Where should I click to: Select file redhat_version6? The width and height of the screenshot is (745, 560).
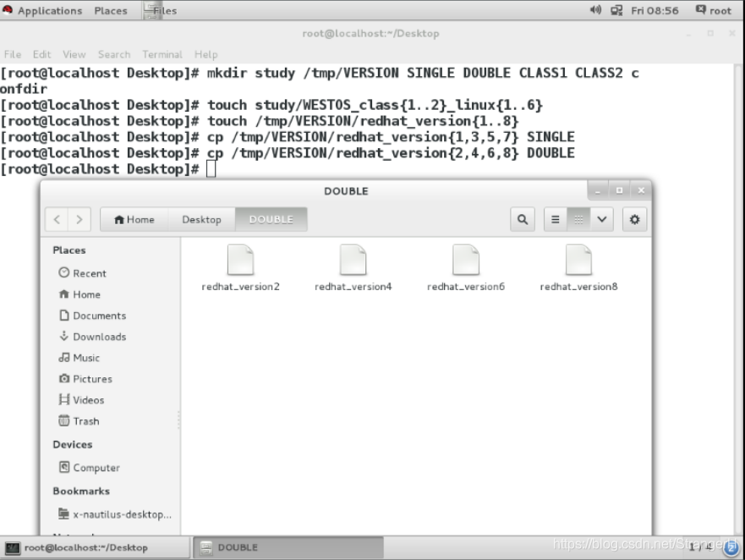(x=466, y=268)
